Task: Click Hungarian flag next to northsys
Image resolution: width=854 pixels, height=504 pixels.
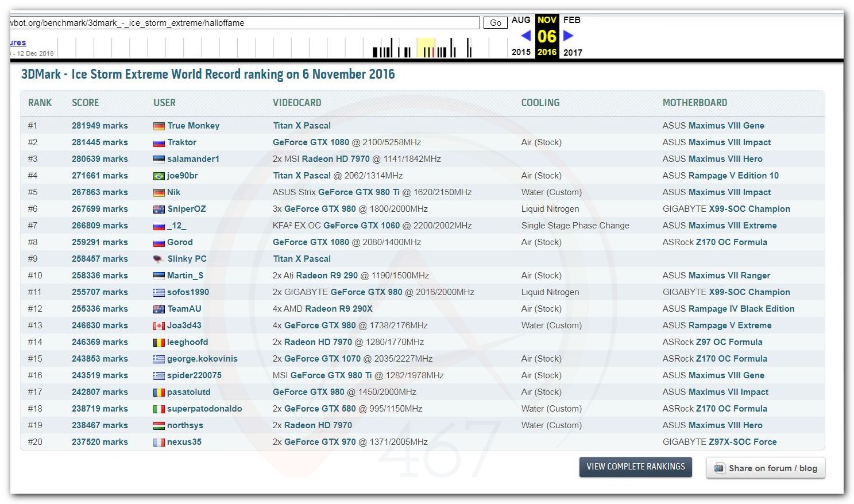Action: [159, 426]
